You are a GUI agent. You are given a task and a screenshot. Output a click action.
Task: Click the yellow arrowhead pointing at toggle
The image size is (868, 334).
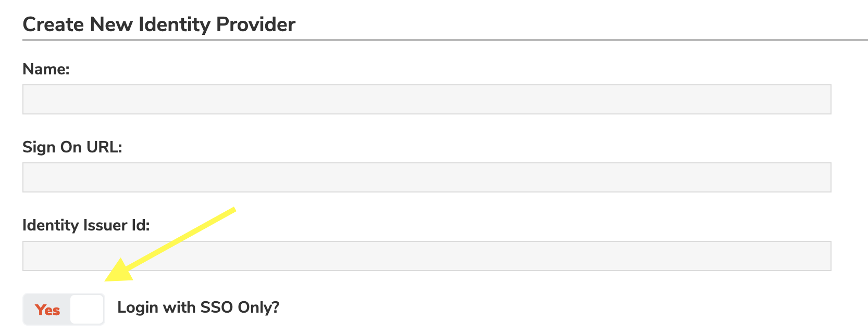119,271
